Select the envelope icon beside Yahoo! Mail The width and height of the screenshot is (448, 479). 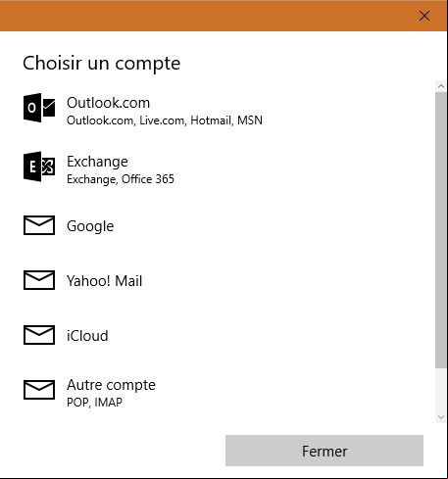pos(39,280)
